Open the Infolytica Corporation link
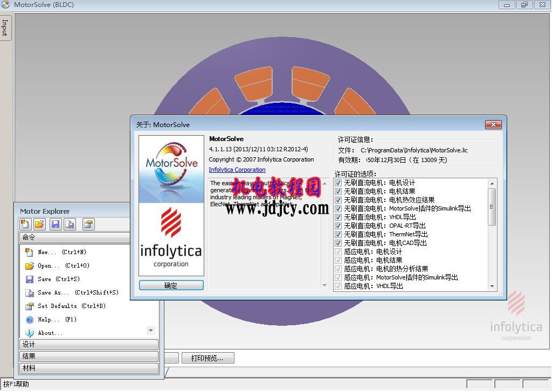Viewport: 553px width, 392px height. [237, 170]
